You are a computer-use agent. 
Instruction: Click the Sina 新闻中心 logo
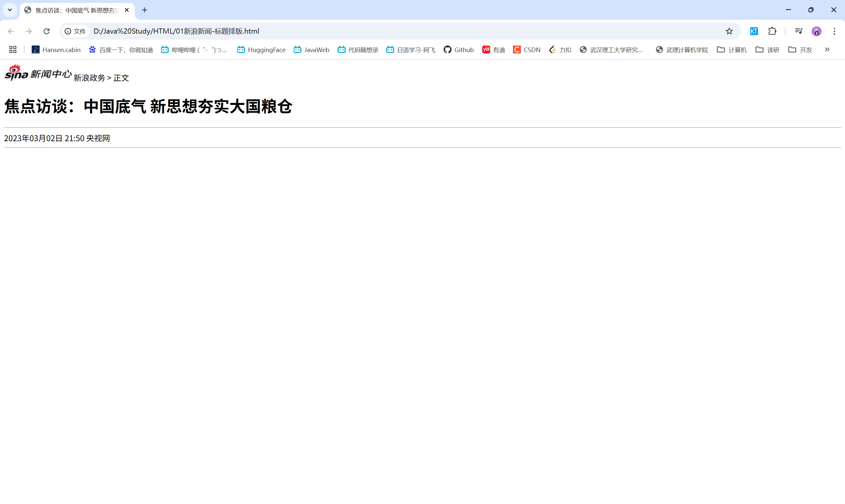[x=37, y=72]
